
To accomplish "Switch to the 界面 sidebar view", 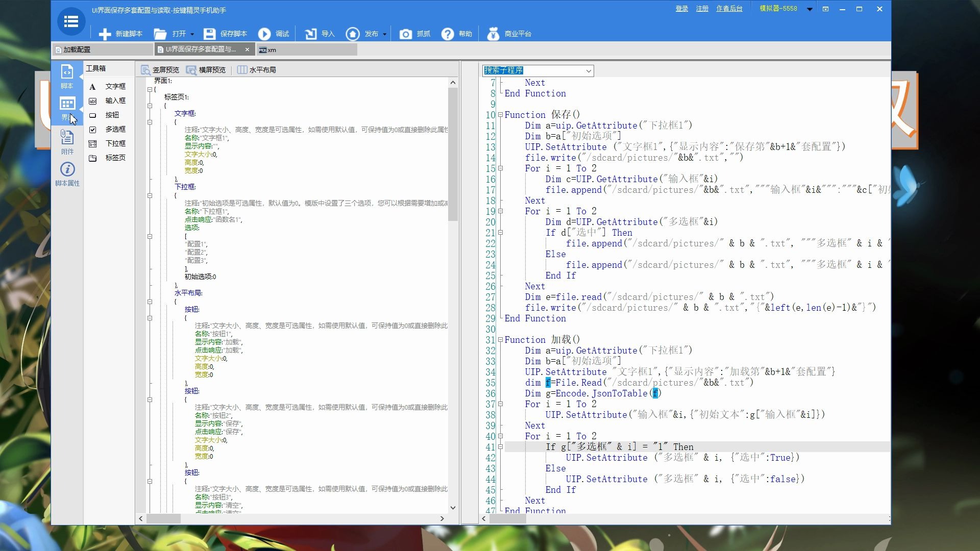I will click(x=67, y=109).
